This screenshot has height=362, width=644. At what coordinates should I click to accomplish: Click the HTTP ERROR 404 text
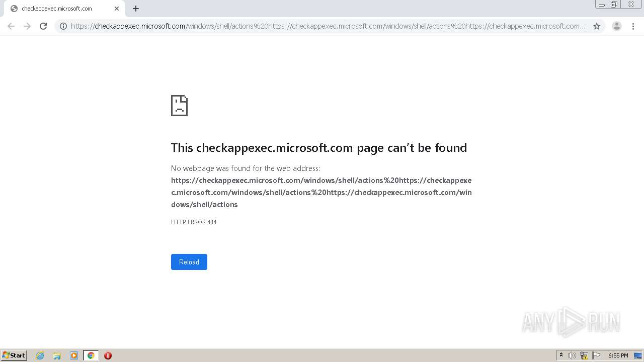click(x=194, y=222)
